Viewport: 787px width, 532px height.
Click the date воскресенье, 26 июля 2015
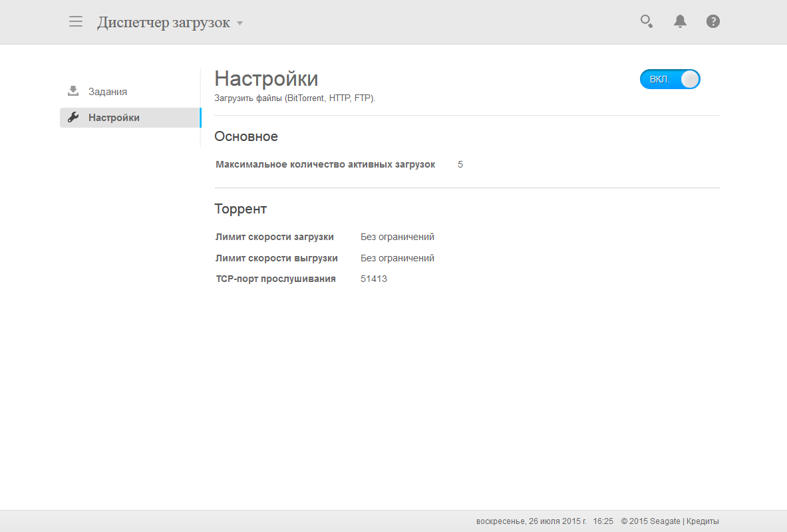click(x=531, y=521)
